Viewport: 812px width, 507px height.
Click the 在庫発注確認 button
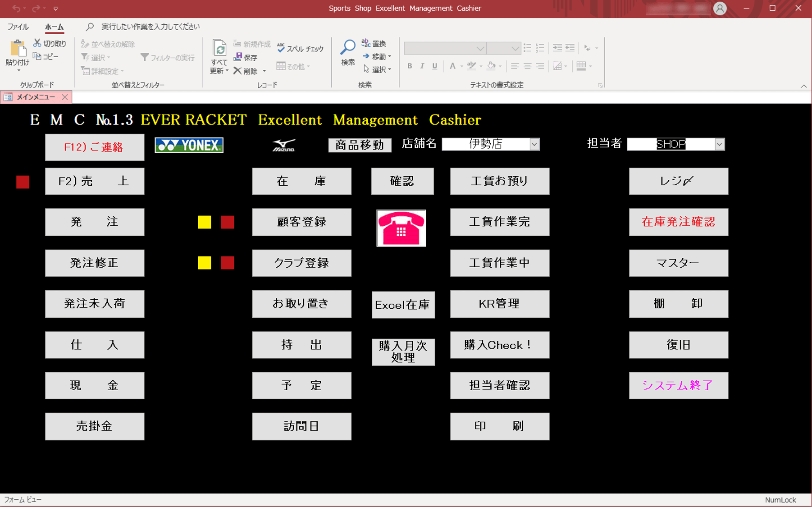click(x=678, y=222)
